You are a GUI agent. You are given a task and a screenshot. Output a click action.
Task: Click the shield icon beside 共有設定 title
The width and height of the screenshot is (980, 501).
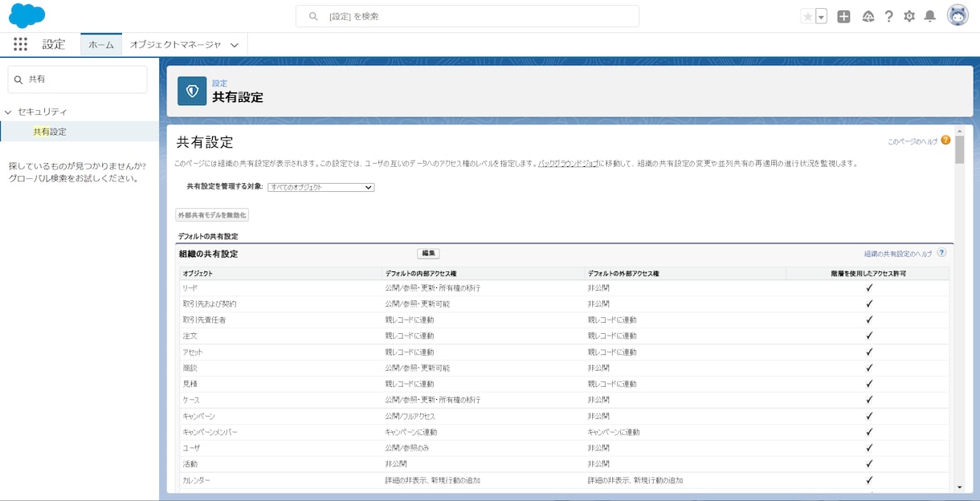point(192,91)
